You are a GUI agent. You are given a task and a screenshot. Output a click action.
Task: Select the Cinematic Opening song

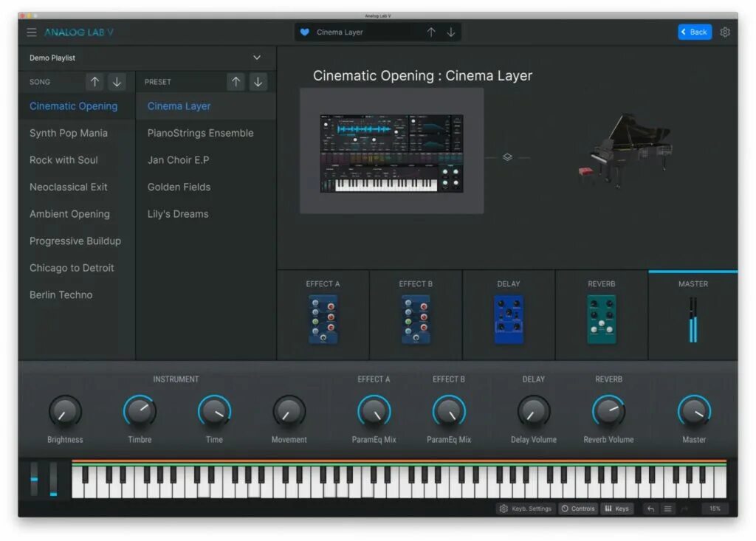point(77,106)
